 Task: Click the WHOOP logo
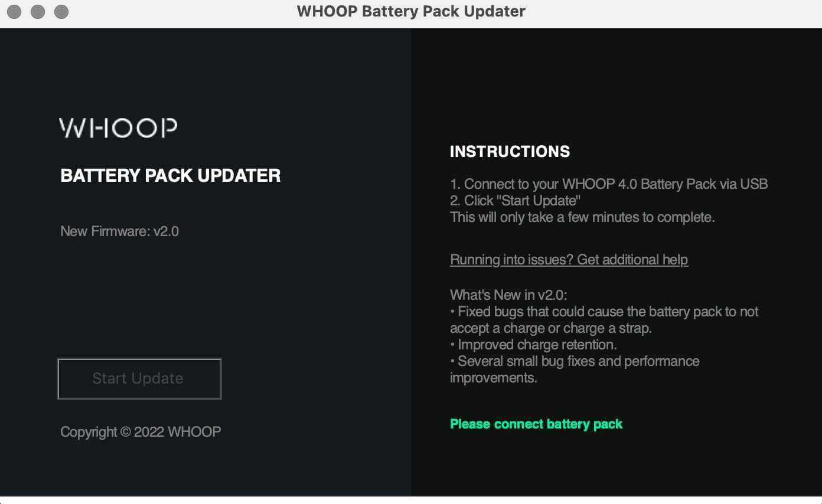117,127
